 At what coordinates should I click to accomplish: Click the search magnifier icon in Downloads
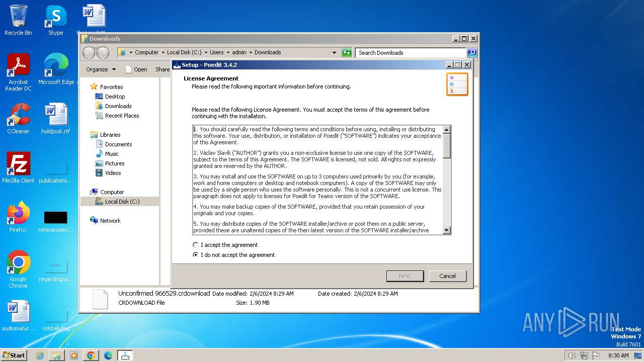[x=471, y=52]
